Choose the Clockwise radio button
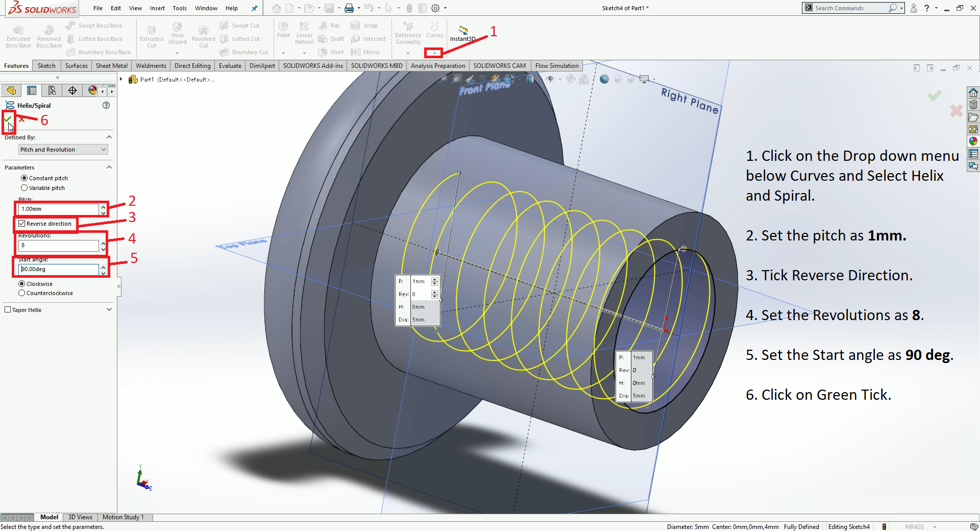This screenshot has width=980, height=531. coord(21,284)
